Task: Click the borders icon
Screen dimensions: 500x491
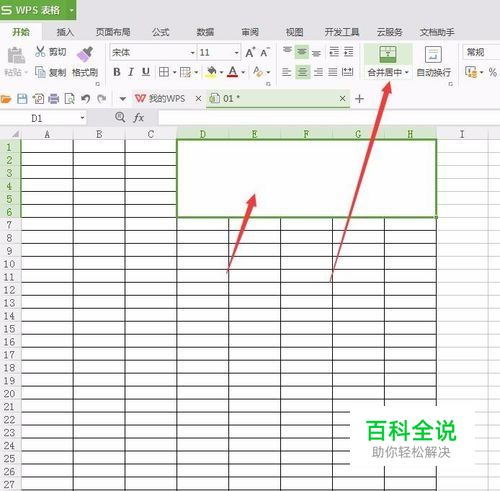Action: tap(164, 72)
